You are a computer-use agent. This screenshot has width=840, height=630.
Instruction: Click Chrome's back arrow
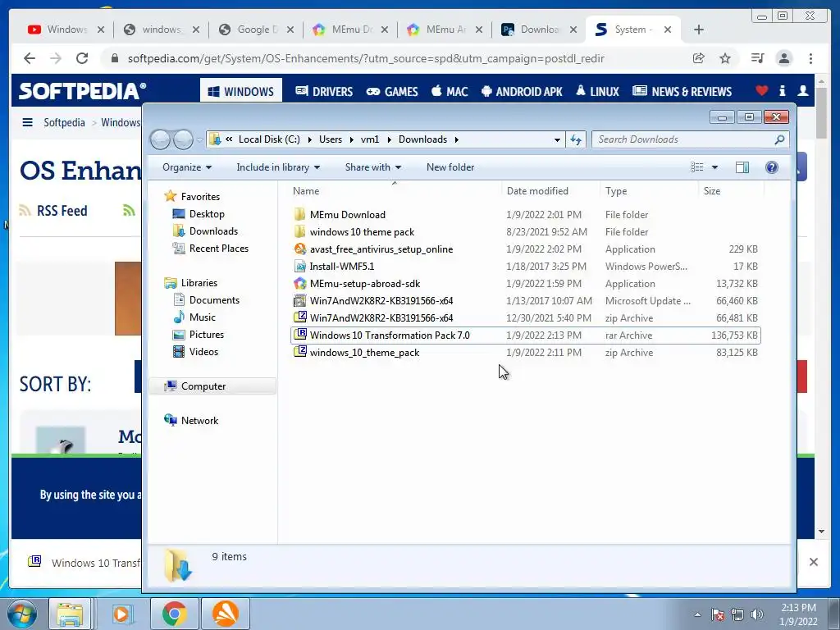tap(30, 58)
